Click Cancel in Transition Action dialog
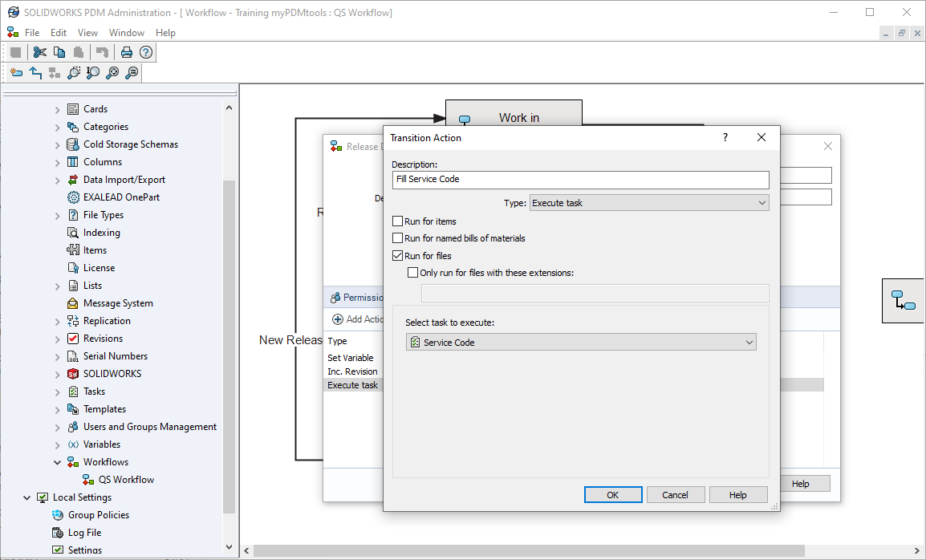Image resolution: width=926 pixels, height=560 pixels. [x=675, y=495]
